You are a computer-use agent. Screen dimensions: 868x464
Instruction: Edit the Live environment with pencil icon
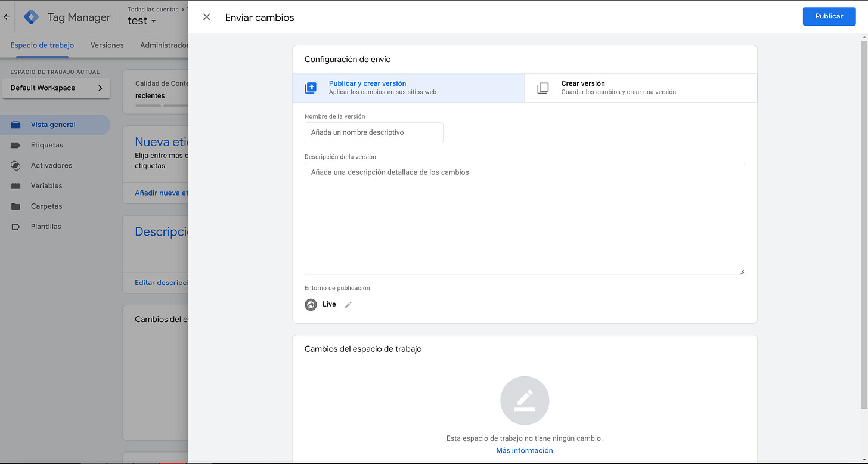point(348,305)
